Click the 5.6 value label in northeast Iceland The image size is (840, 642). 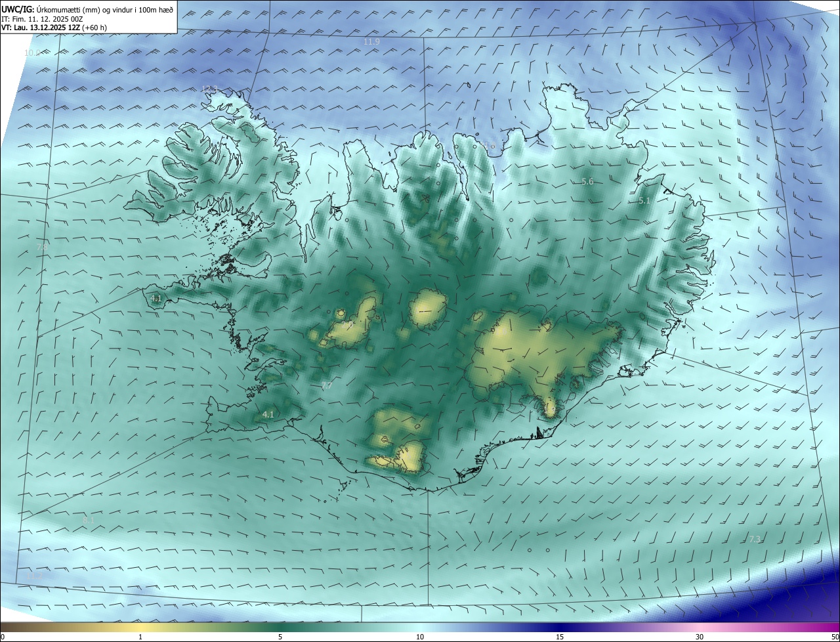[587, 182]
